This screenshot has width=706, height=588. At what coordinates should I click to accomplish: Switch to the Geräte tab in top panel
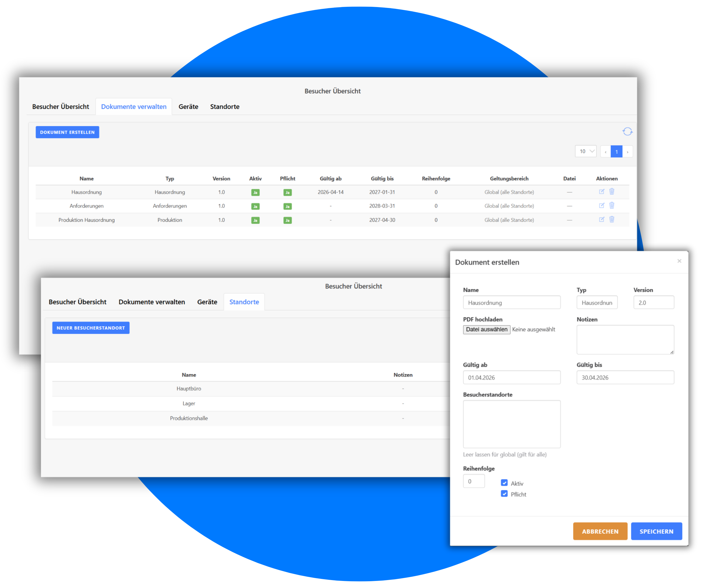[188, 106]
